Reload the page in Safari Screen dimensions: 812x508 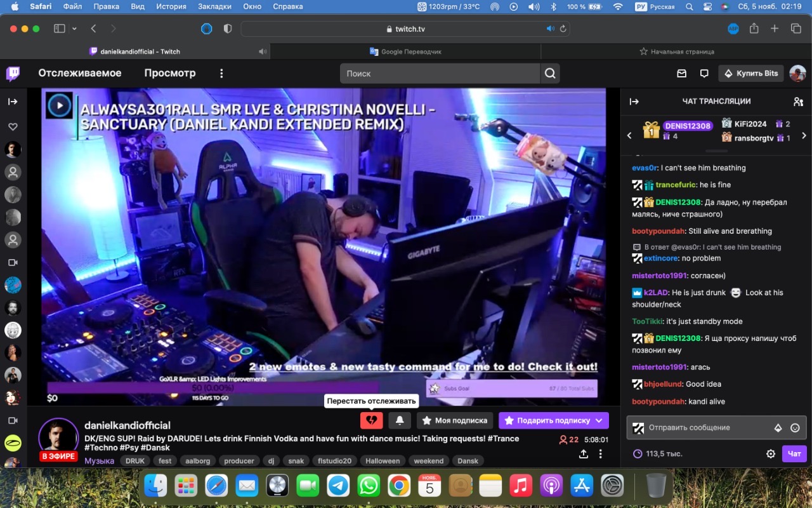coord(563,29)
